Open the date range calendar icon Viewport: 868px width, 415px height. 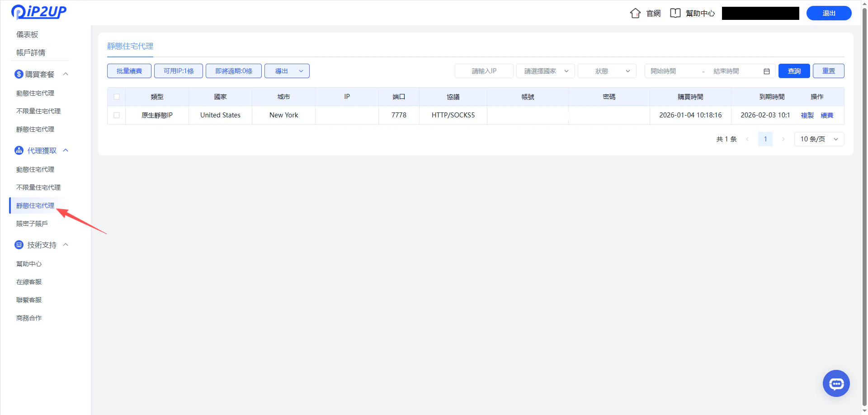767,71
